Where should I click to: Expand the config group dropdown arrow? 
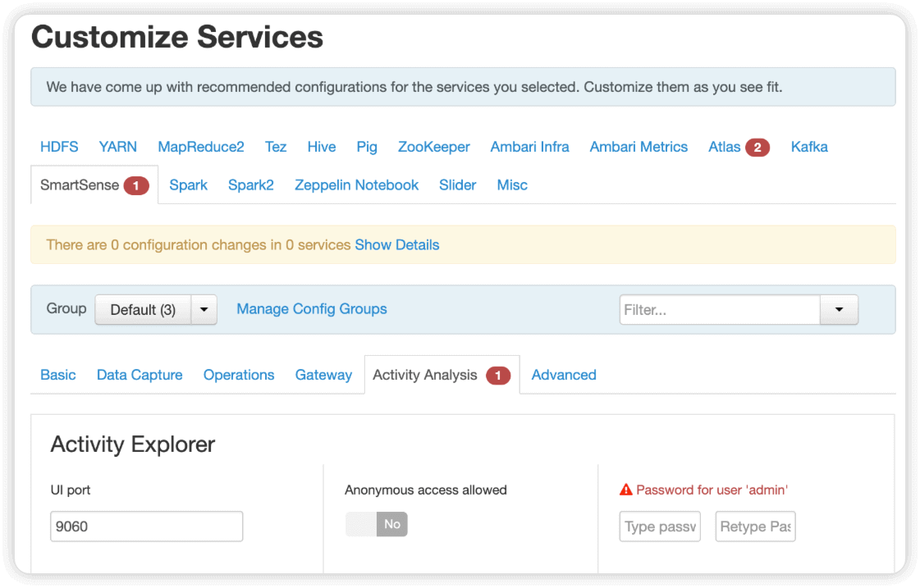[x=204, y=309]
